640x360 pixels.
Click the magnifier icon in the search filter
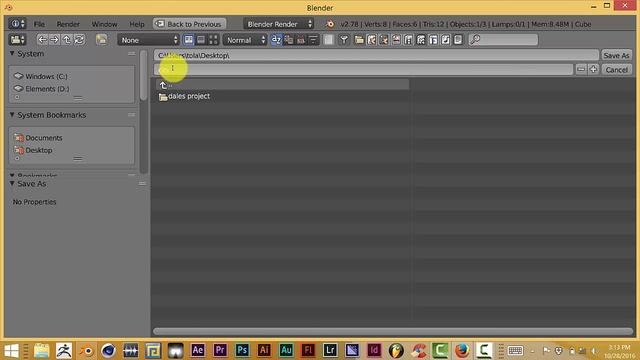pyautogui.click(x=475, y=40)
